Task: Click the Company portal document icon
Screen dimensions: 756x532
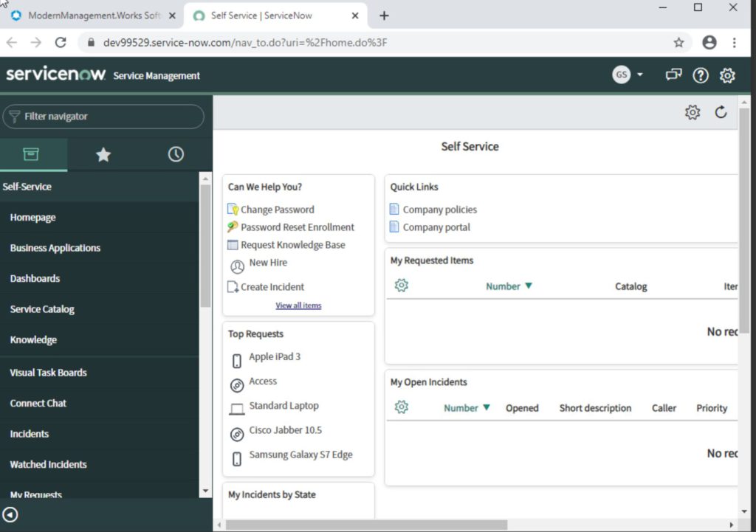Action: 394,227
